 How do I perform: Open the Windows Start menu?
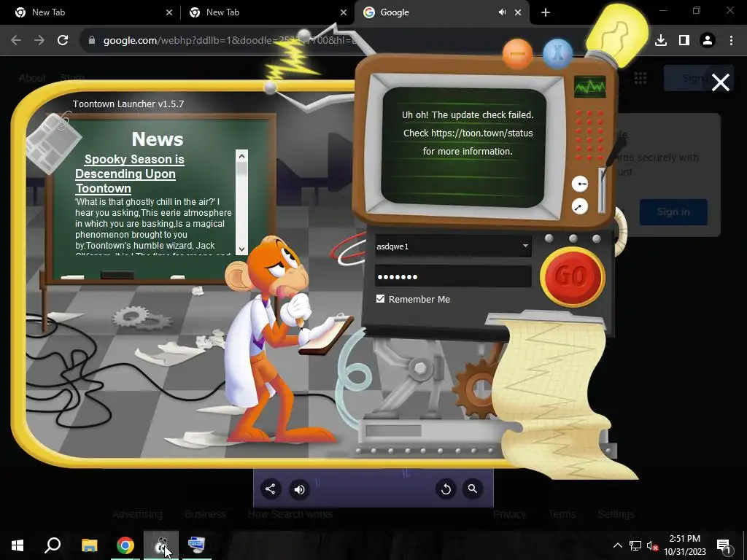[x=18, y=545]
